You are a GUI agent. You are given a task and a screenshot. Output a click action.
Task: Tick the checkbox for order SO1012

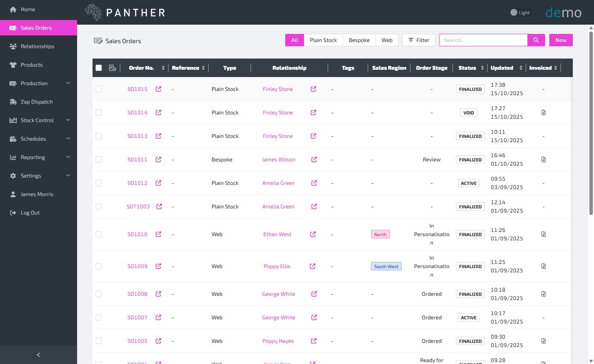tap(99, 183)
